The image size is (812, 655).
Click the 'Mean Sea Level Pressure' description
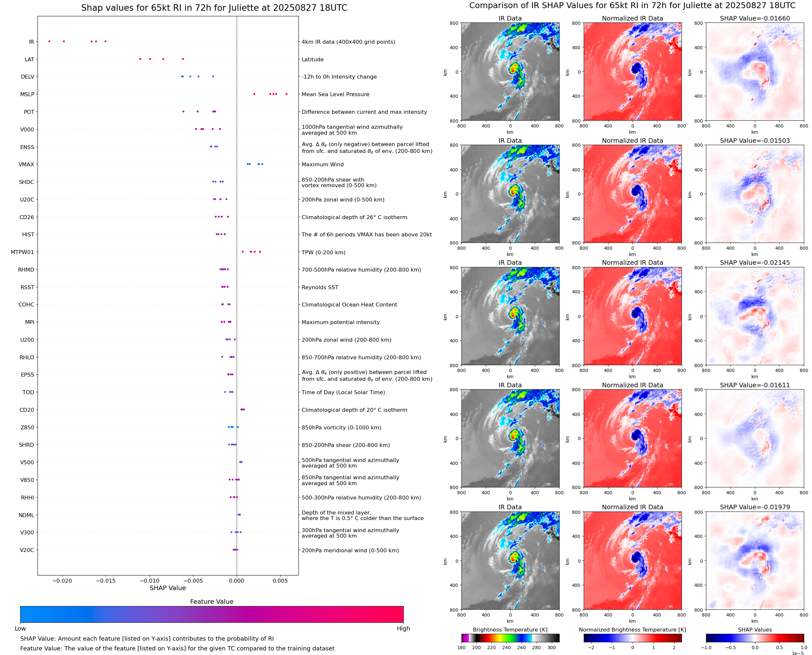(335, 94)
